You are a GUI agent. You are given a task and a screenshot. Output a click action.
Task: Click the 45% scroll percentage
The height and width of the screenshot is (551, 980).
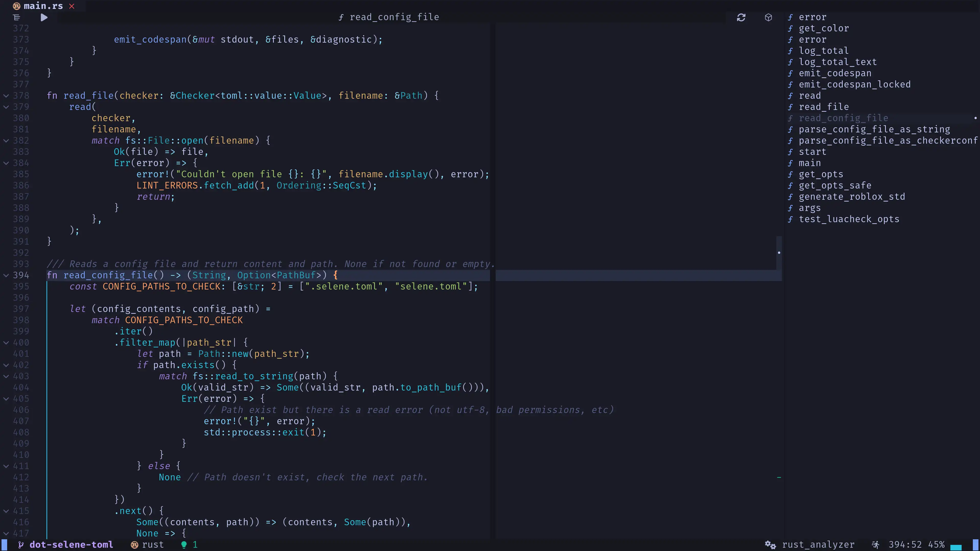click(936, 545)
